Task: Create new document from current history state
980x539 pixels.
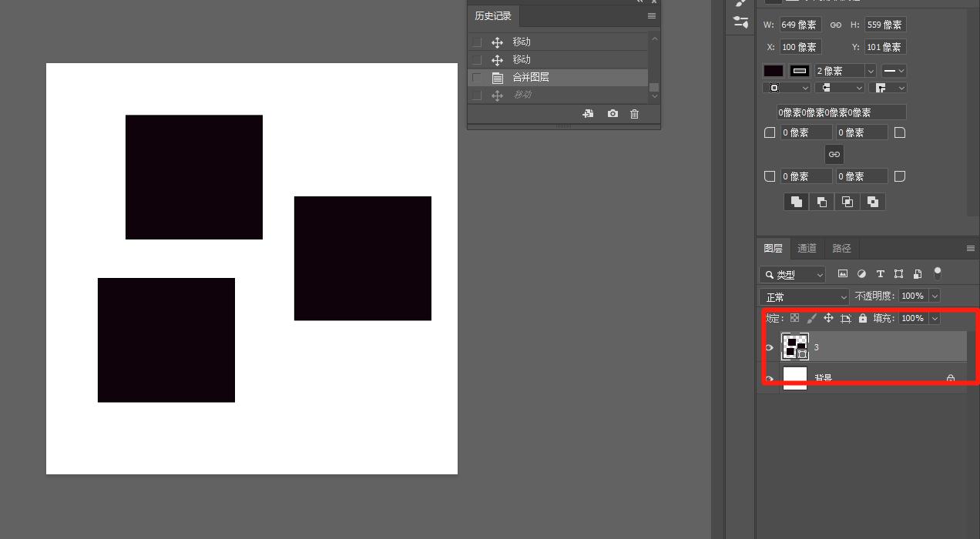Action: pyautogui.click(x=588, y=114)
